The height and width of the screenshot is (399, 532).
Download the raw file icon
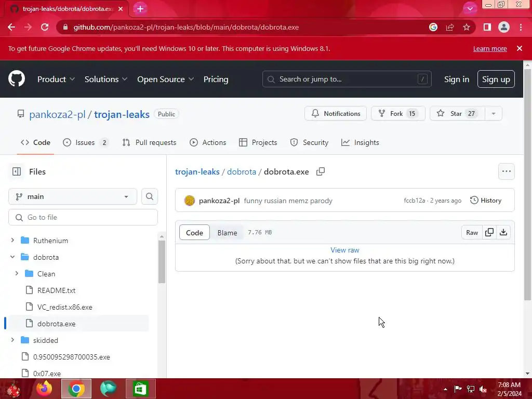coord(503,232)
